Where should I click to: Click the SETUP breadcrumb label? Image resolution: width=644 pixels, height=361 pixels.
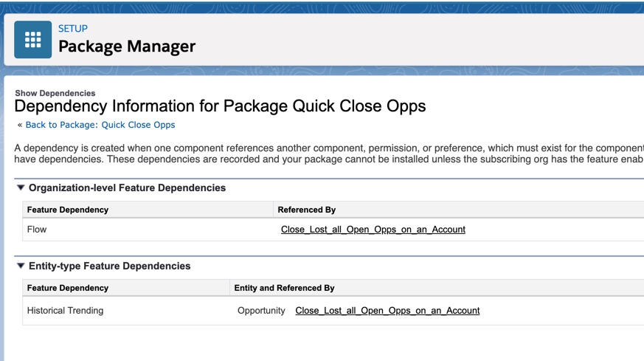73,29
